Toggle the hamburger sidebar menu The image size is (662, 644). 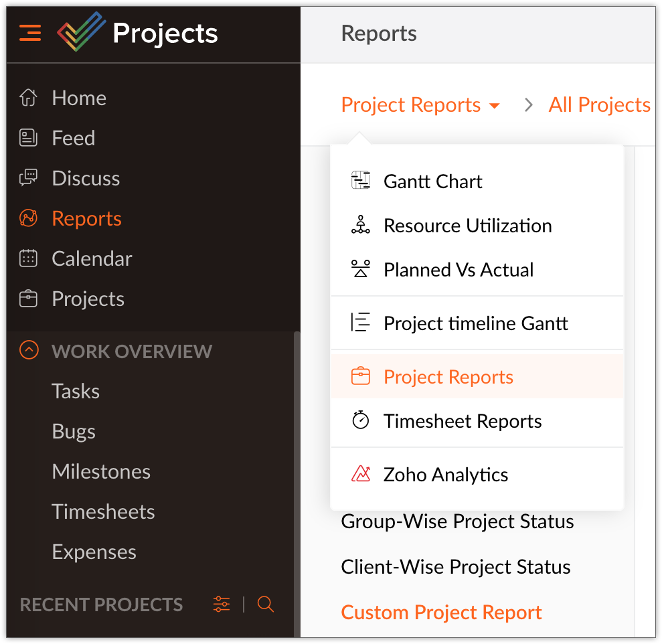point(30,32)
